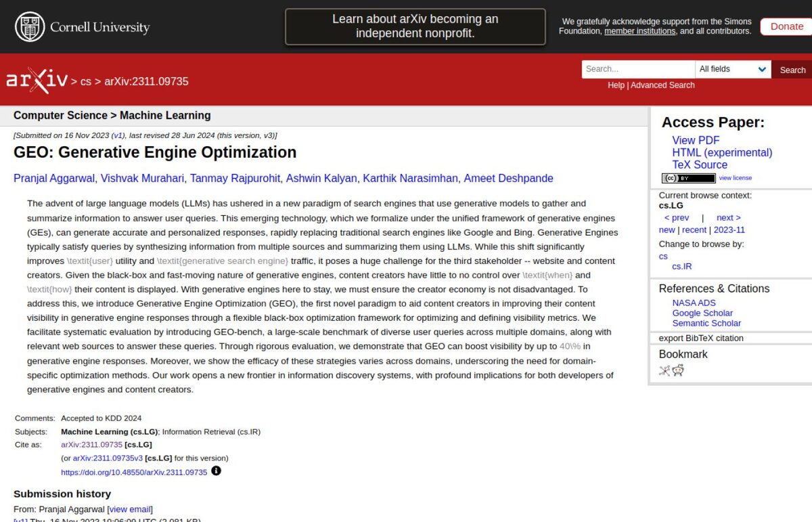The height and width of the screenshot is (522, 812).
Task: Click the Access Paper heading
Action: pos(713,123)
